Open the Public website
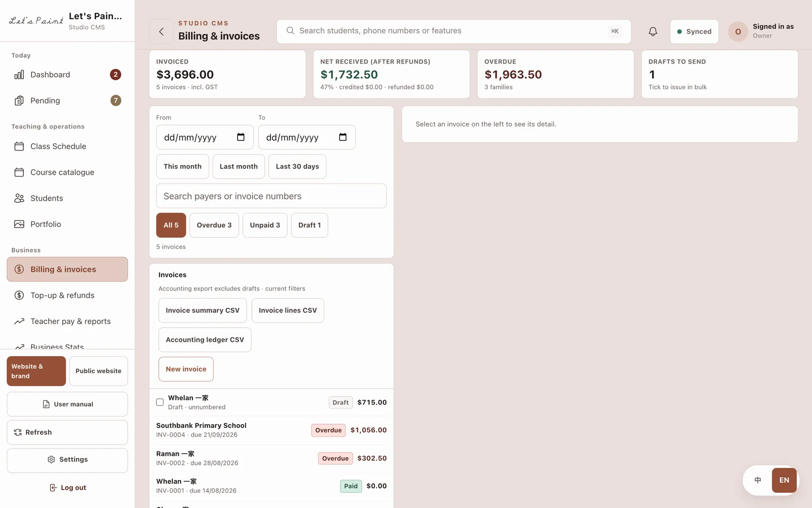 tap(98, 371)
